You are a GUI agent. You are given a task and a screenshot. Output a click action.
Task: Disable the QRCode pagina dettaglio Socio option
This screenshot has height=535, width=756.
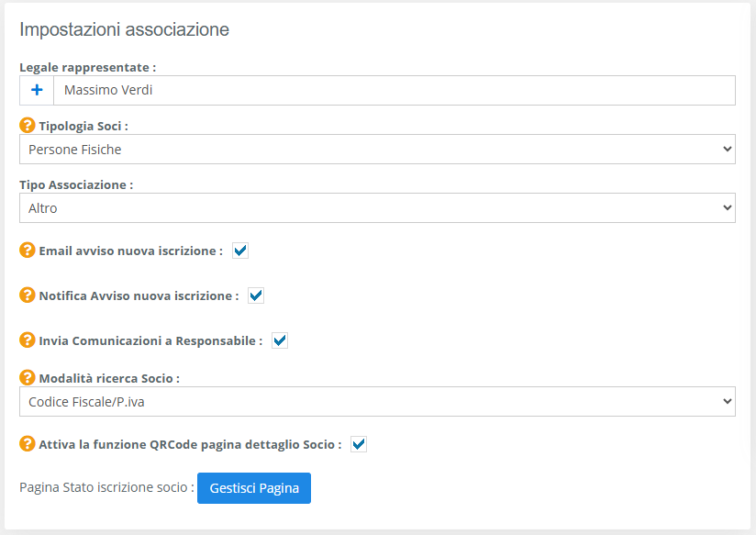click(358, 443)
